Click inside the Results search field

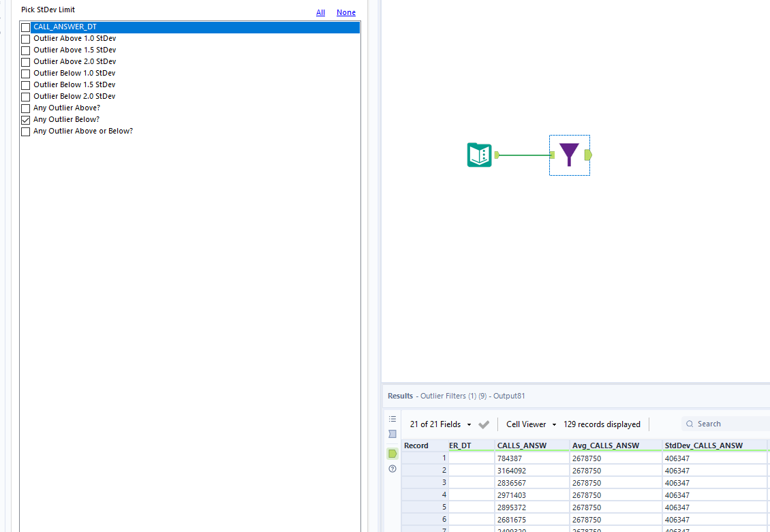pos(722,423)
